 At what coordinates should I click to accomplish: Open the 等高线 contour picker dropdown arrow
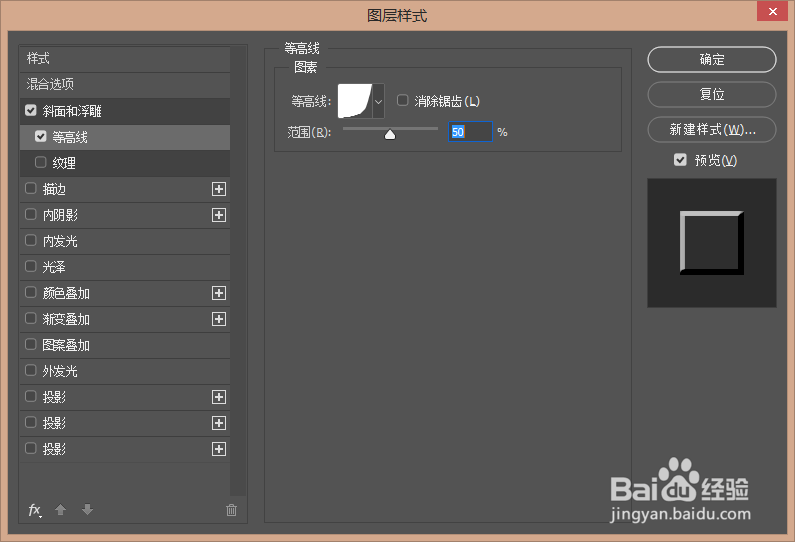378,101
